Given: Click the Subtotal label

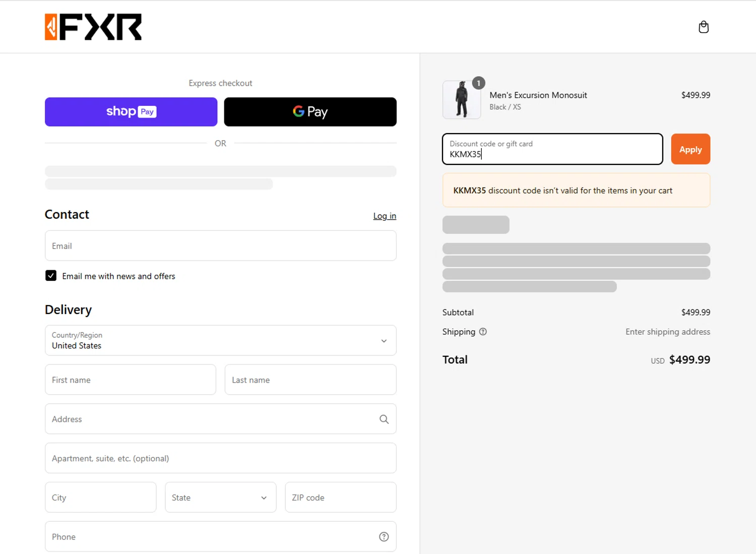Looking at the screenshot, I should click(458, 313).
